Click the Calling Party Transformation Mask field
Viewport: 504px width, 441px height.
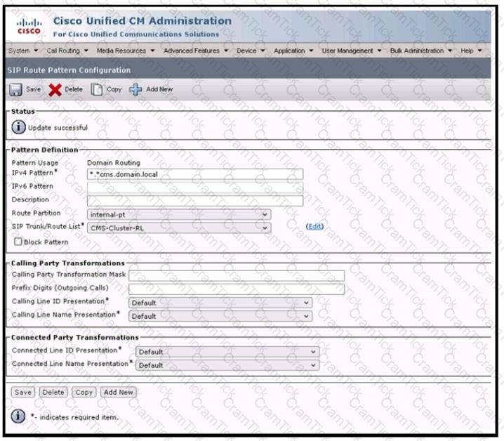[x=236, y=275]
